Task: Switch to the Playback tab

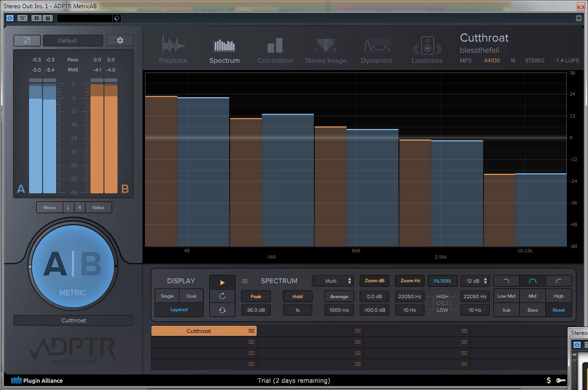Action: (x=173, y=49)
